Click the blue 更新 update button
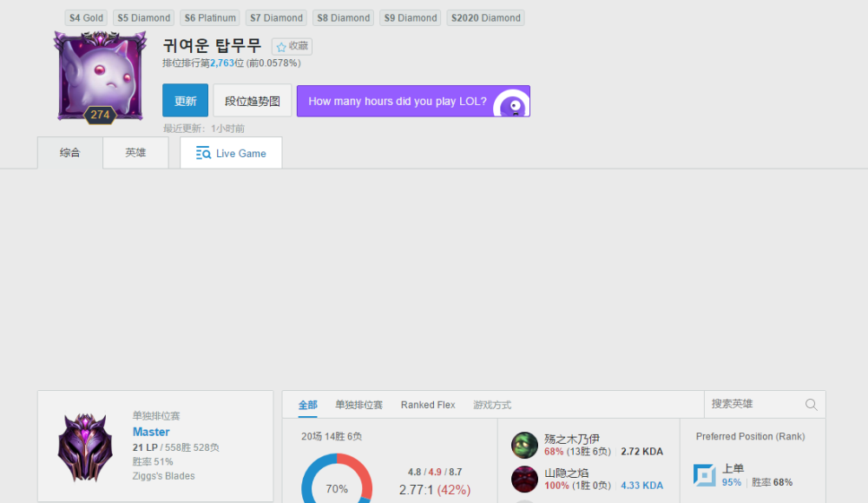868x503 pixels. 186,100
